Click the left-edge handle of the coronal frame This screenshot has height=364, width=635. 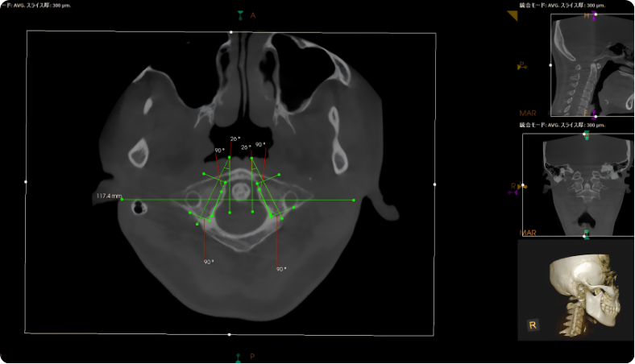pos(523,185)
